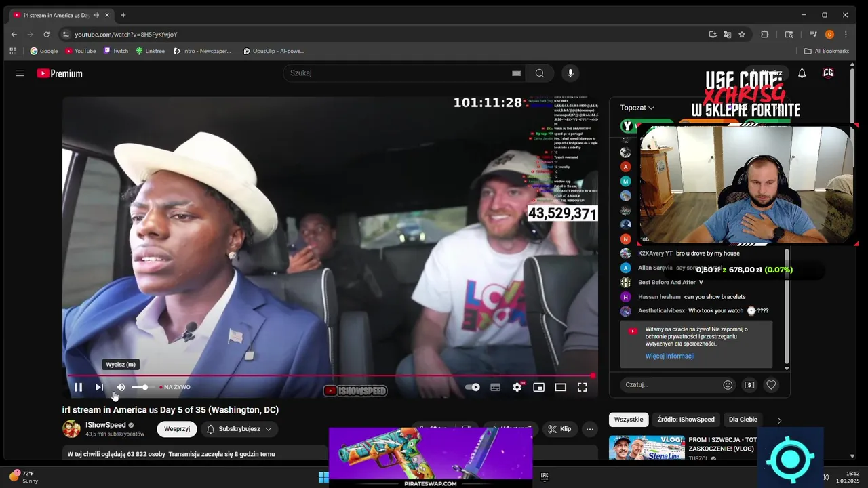Toggle theater mode view

[560, 387]
